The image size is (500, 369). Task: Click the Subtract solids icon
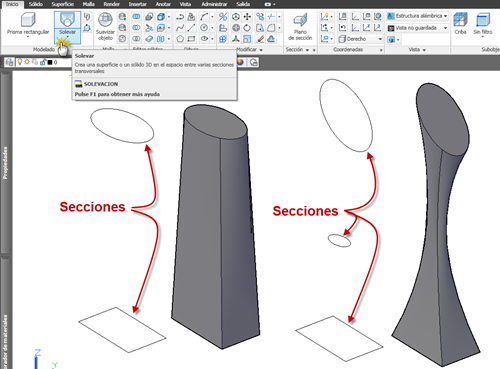136,28
